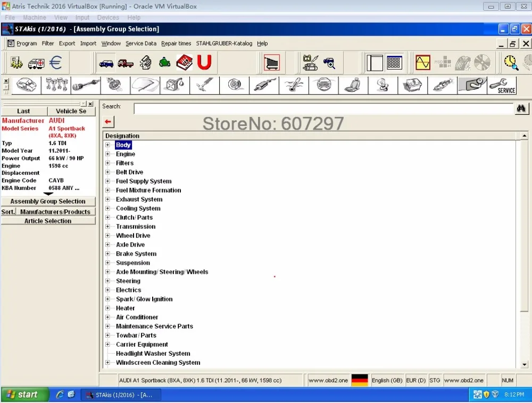
Task: Open the Program menu
Action: pyautogui.click(x=27, y=44)
